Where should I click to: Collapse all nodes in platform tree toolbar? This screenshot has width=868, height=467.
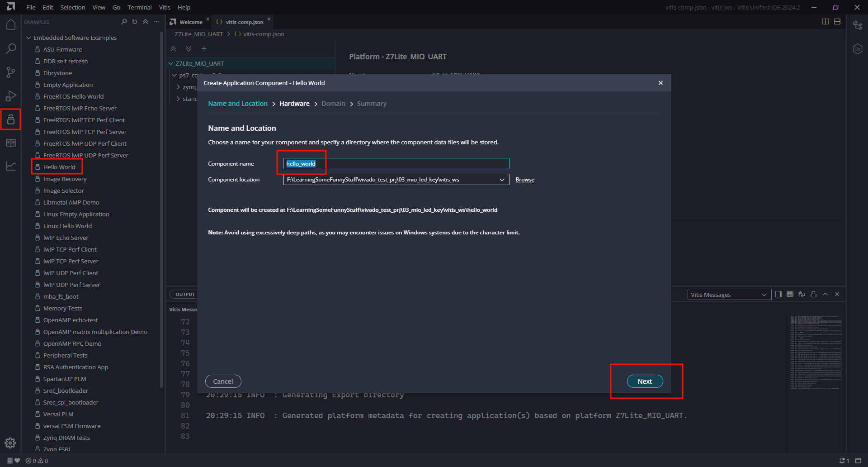coord(173,48)
